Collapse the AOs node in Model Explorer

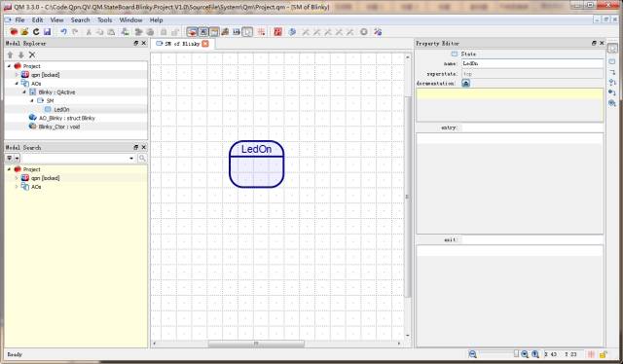pos(17,84)
